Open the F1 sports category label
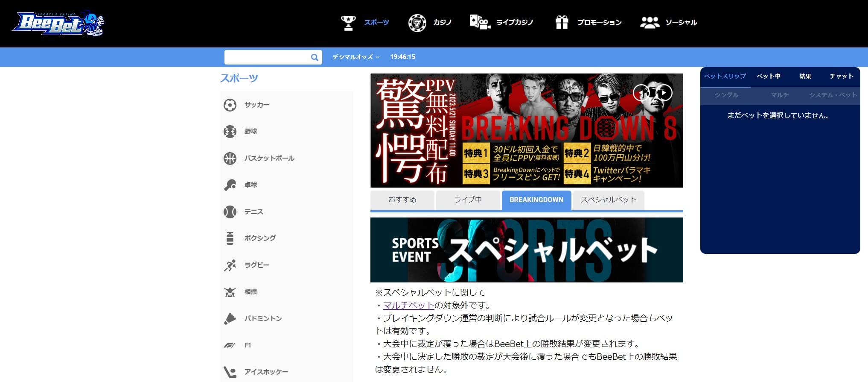The height and width of the screenshot is (382, 868). click(248, 345)
